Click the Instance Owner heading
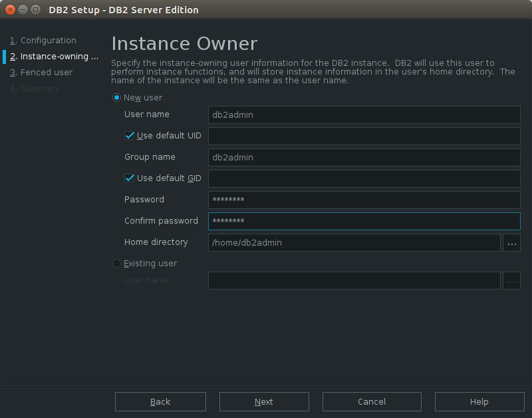This screenshot has width=532, height=418. click(x=184, y=44)
